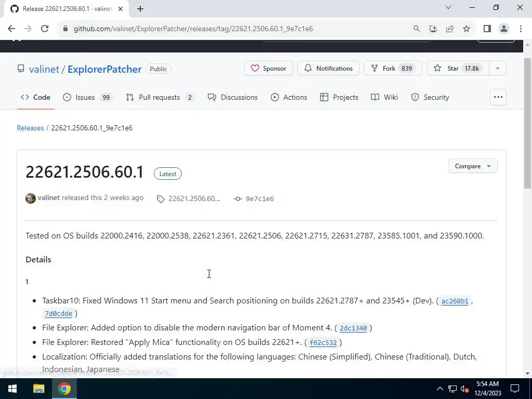Open the Projects tab
532x399 pixels.
point(339,97)
